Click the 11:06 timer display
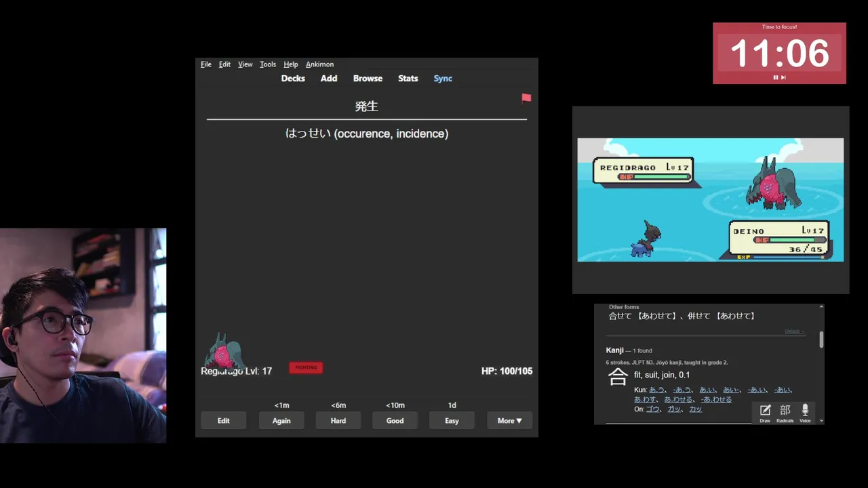Image resolution: width=868 pixels, height=488 pixels. [x=779, y=53]
